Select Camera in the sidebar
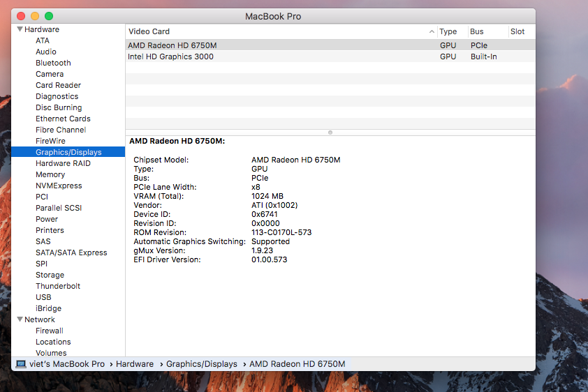The height and width of the screenshot is (392, 588). [50, 74]
